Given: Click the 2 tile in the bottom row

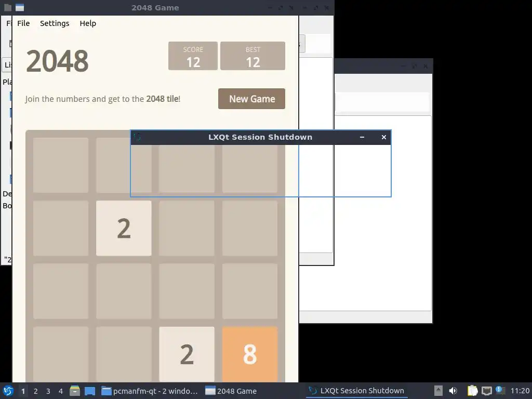Looking at the screenshot, I should coord(187,354).
